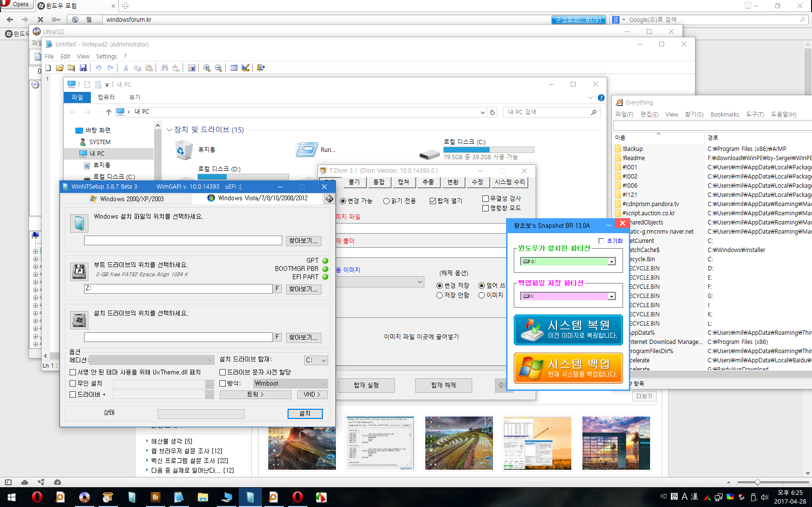Click the Windows Start button

point(12,497)
